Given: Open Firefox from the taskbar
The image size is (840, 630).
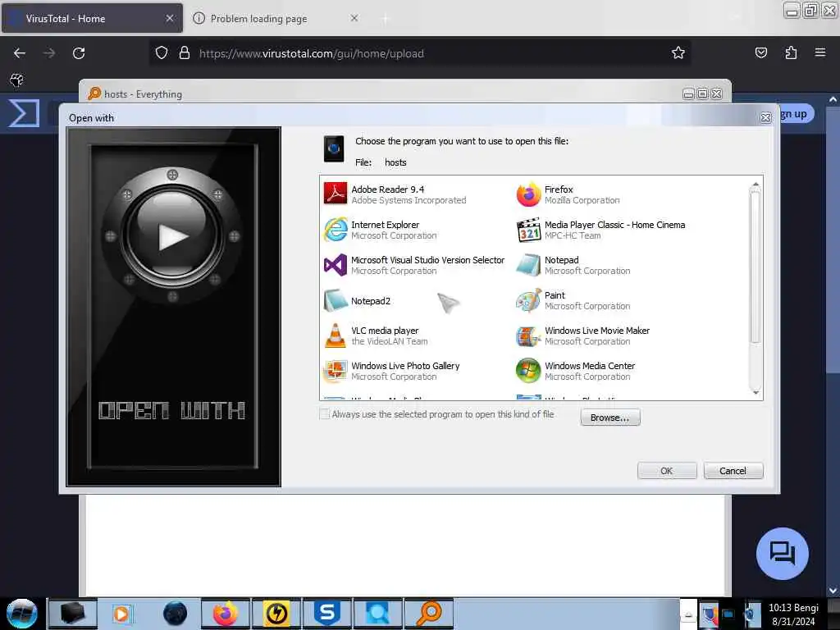Looking at the screenshot, I should 226,614.
